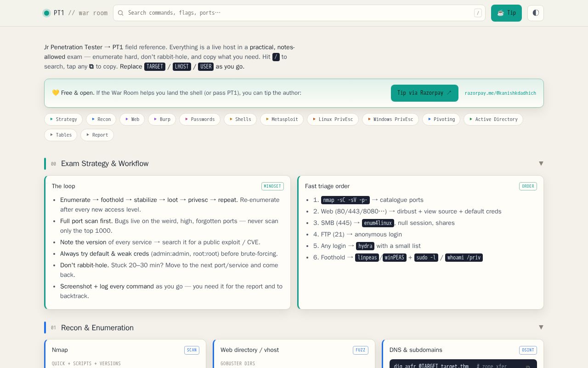Go to the Recon section chip
Viewport: 588px width, 368px height.
(101, 119)
